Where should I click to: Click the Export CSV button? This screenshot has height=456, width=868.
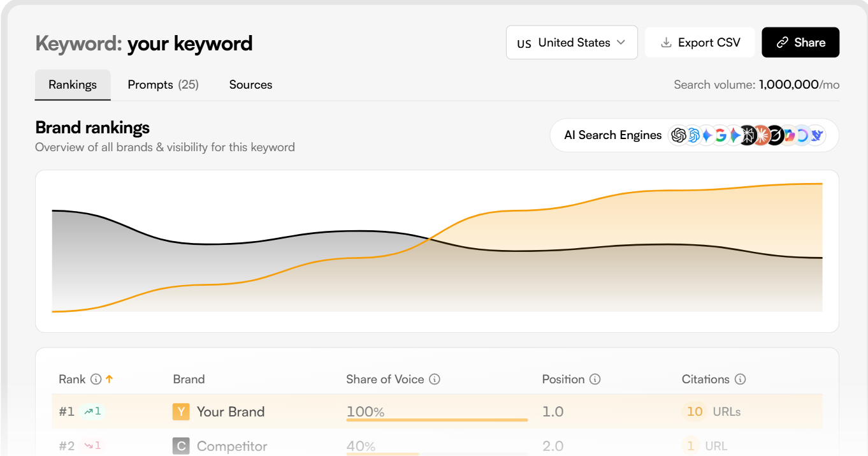tap(700, 42)
